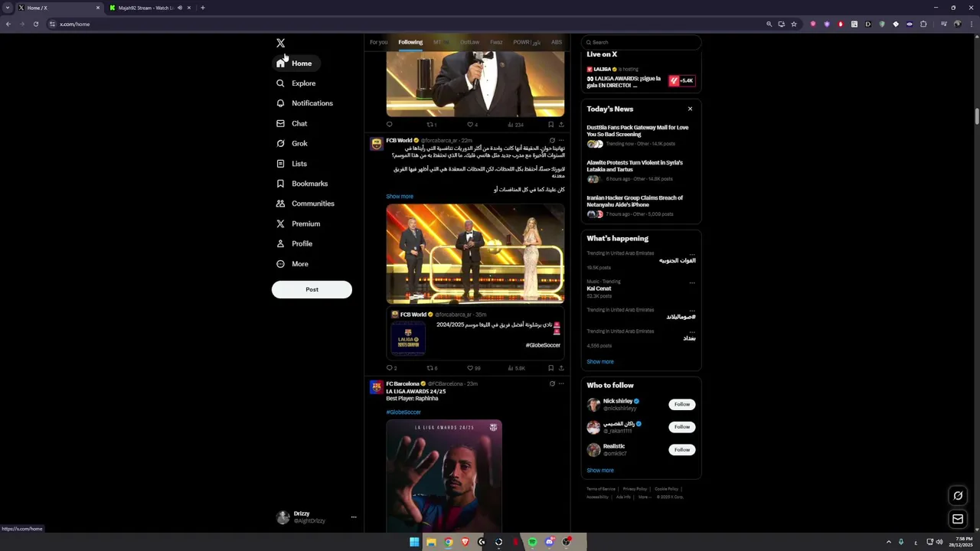
Task: Open floating Grok button at bottom right
Action: 958,496
